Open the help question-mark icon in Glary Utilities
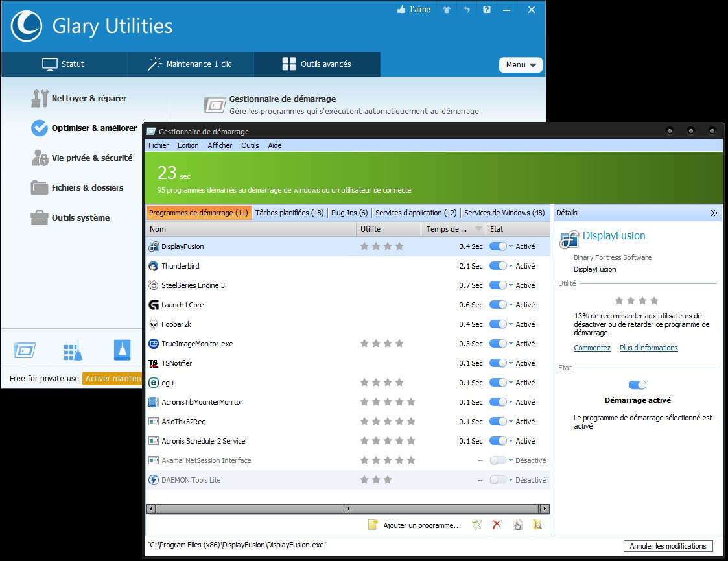The height and width of the screenshot is (561, 728). click(487, 9)
